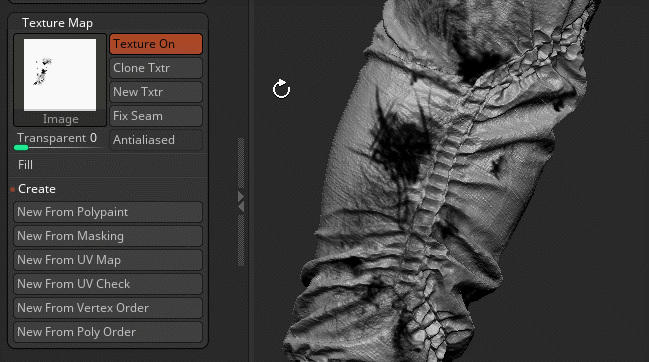Image resolution: width=649 pixels, height=362 pixels.
Task: Click New From UV Map
Action: (x=108, y=260)
